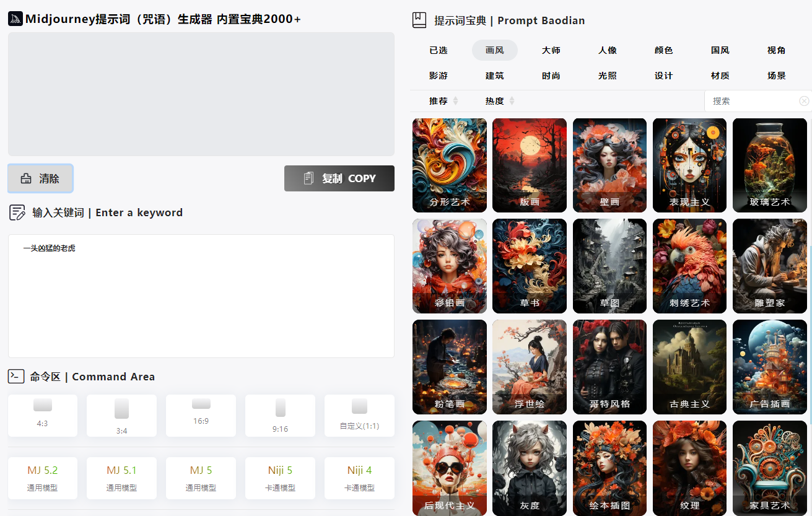Click inside the 搜索 search field
The image size is (812, 516).
coord(753,101)
